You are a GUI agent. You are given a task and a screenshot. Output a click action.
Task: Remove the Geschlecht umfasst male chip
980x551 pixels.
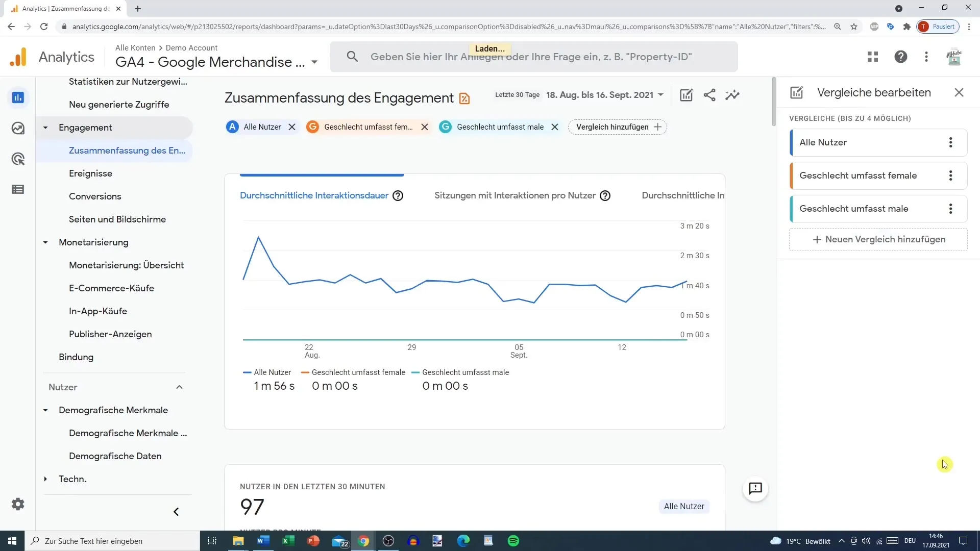555,127
